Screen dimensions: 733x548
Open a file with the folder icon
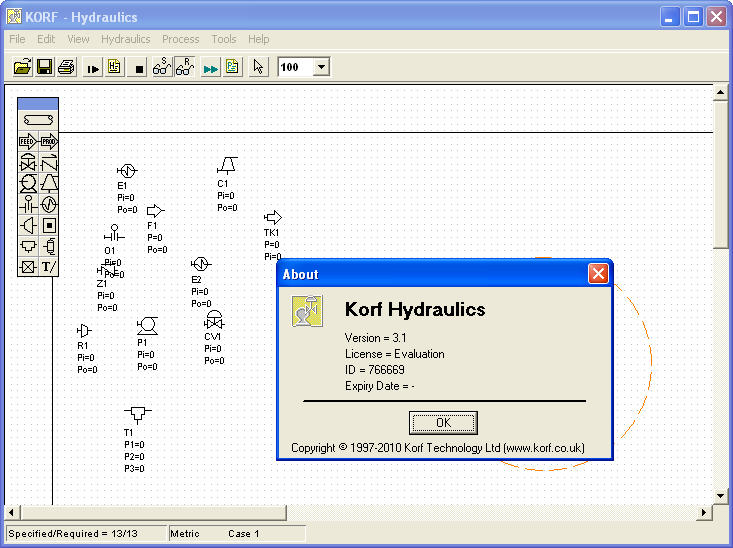click(22, 67)
